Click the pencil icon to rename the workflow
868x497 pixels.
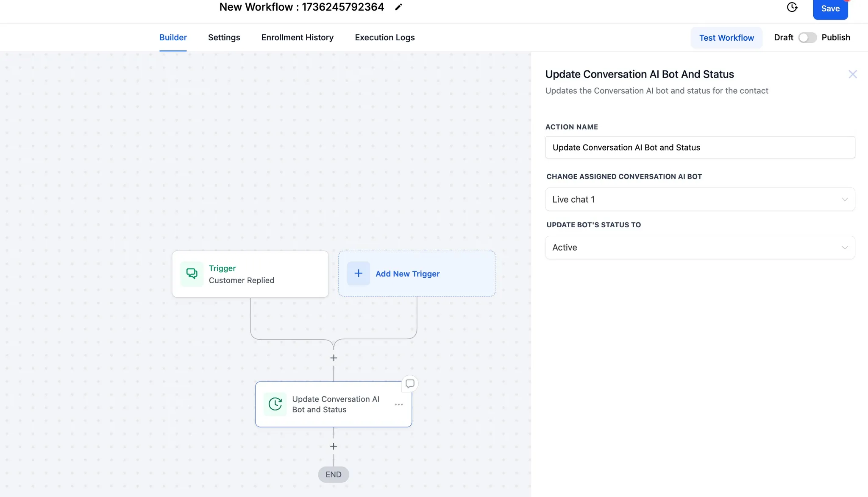[398, 7]
